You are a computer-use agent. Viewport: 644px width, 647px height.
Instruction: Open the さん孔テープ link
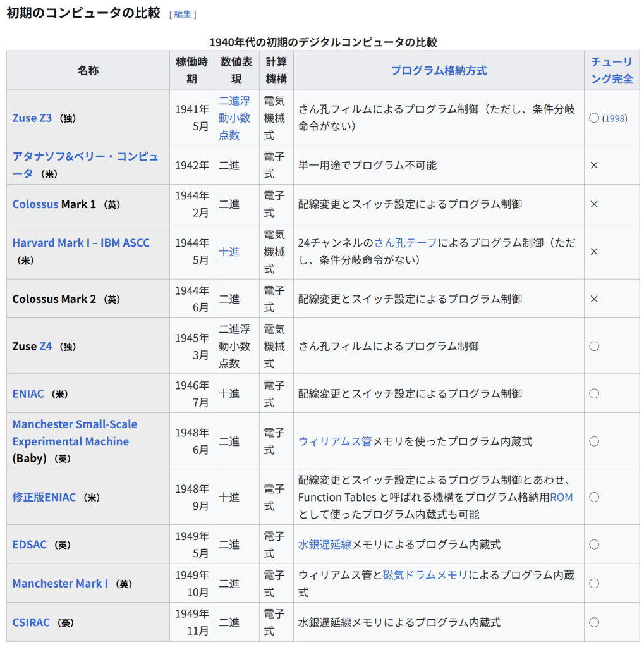406,243
